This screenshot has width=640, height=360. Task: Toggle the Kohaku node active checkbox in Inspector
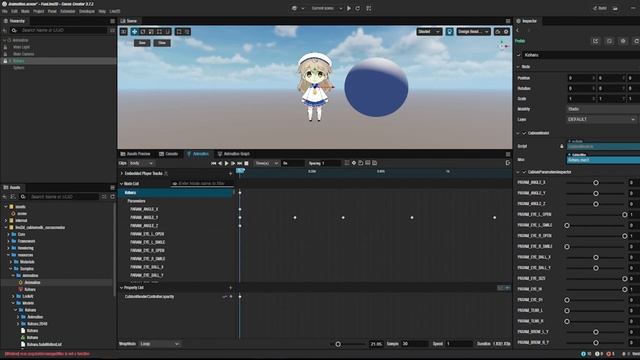[x=519, y=55]
